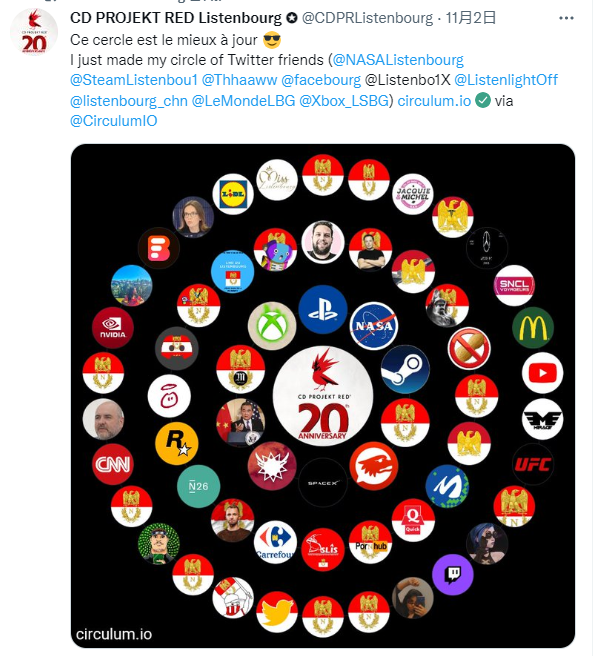
Task: Click the Carrefour logo avatar
Action: [x=274, y=541]
